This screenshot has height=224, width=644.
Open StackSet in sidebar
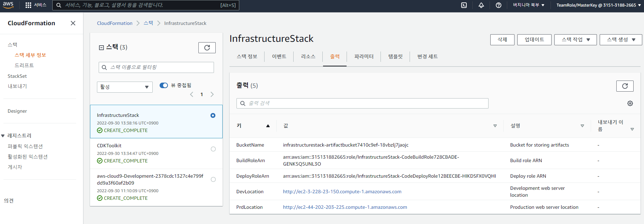pos(17,76)
